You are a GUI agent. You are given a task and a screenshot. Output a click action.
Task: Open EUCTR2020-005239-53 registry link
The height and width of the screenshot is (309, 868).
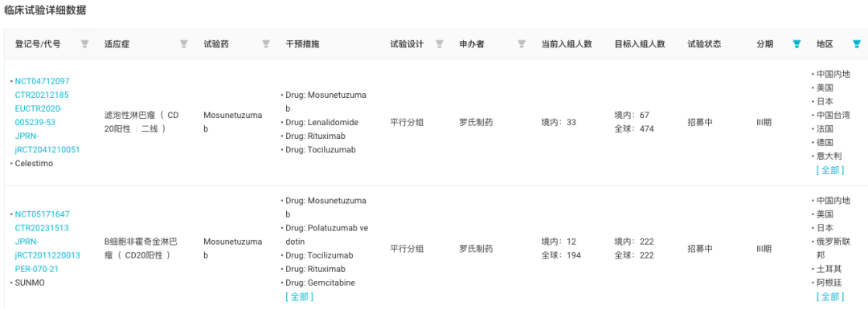point(39,115)
